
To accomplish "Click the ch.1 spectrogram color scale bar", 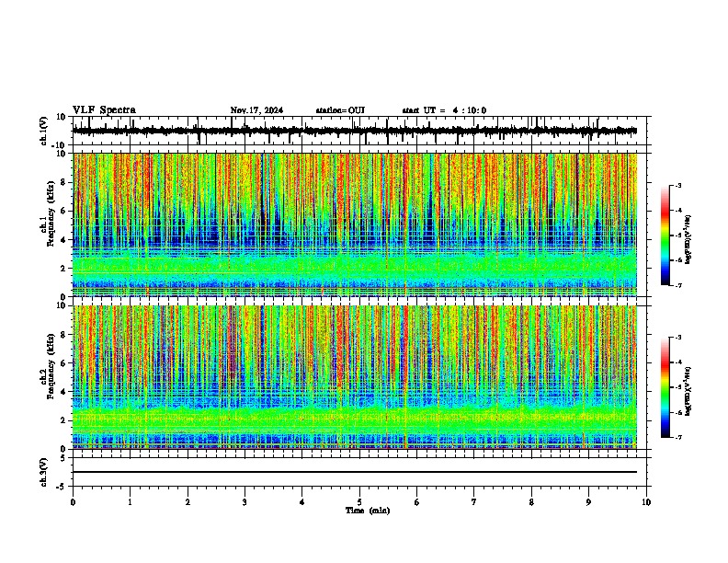I will pos(665,236).
